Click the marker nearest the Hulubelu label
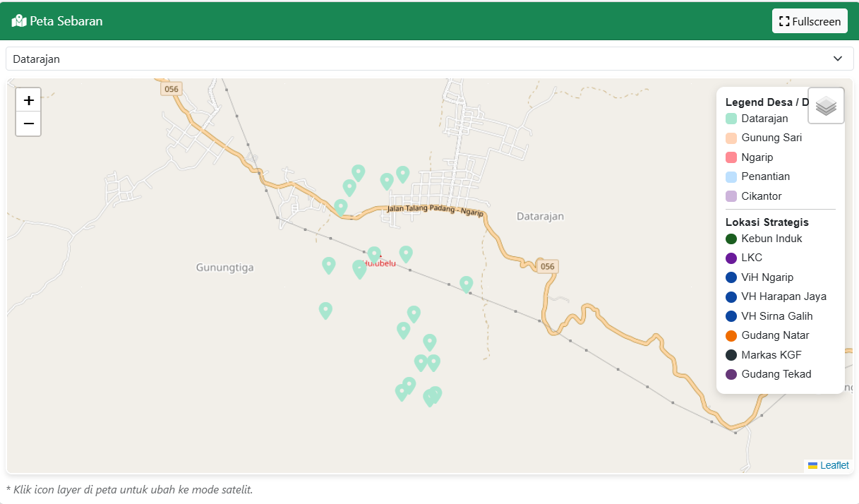 [x=374, y=254]
